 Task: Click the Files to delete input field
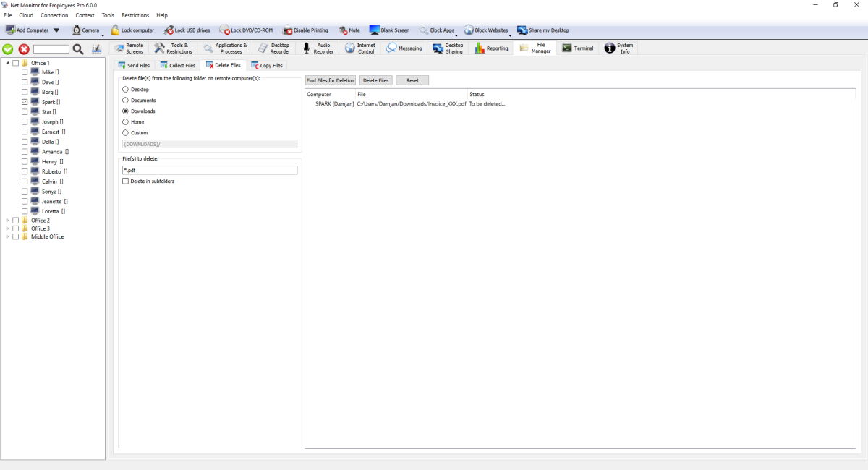(x=210, y=171)
